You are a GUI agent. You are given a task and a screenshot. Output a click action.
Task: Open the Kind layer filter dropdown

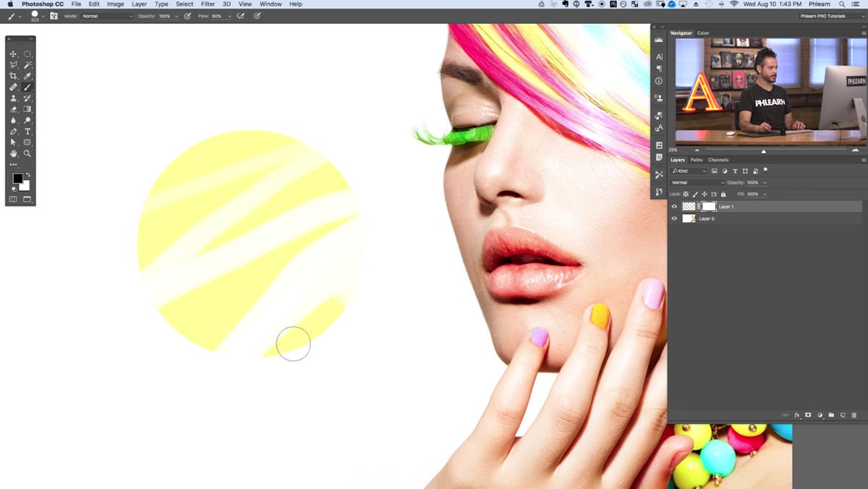(x=689, y=171)
